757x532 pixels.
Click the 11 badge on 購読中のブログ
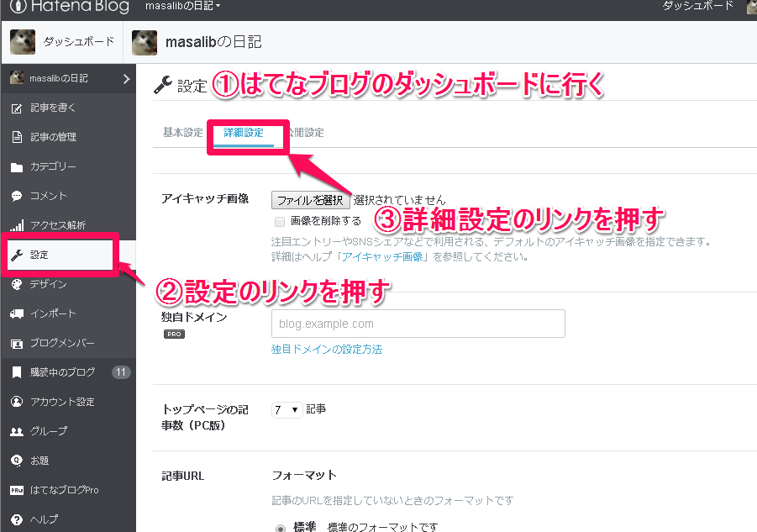[121, 372]
